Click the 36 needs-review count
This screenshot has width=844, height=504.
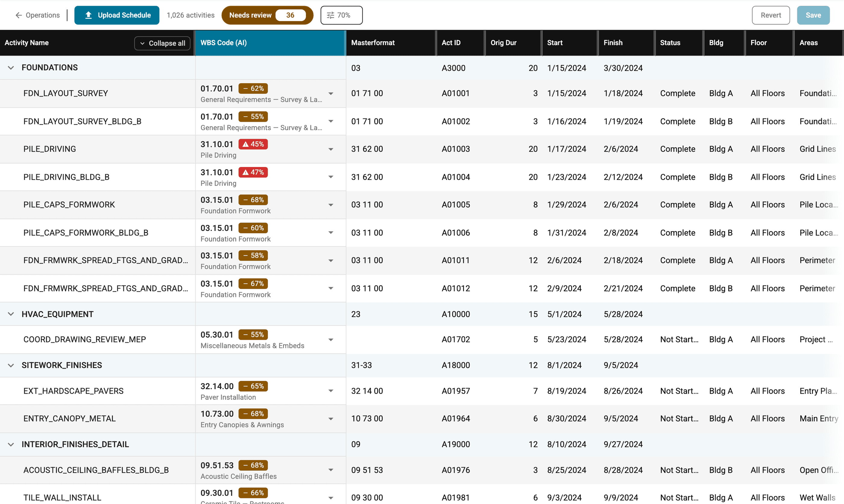click(x=290, y=15)
